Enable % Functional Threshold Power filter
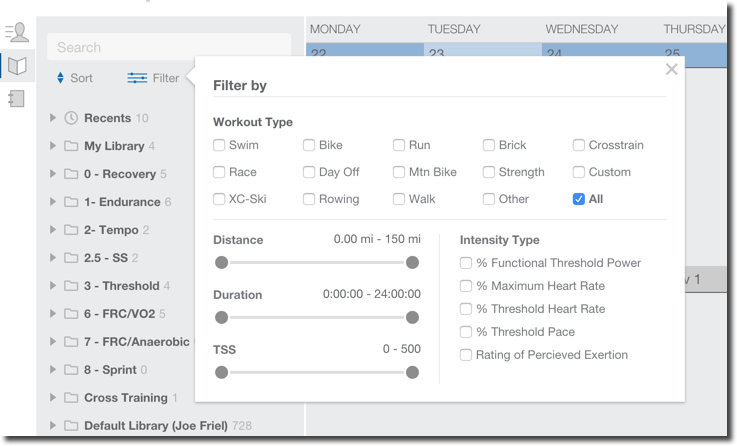The width and height of the screenshot is (737, 446). [x=466, y=263]
